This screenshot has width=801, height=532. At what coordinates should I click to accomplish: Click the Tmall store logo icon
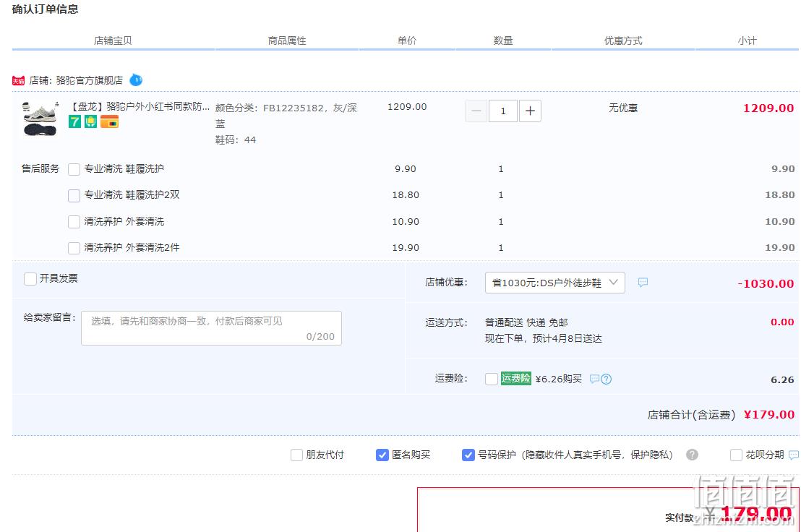pyautogui.click(x=18, y=81)
